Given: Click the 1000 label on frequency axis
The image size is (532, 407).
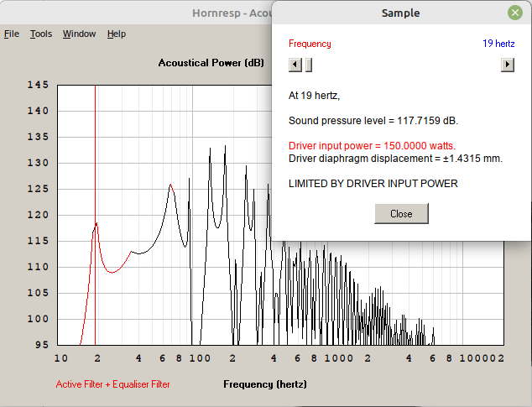Looking at the screenshot, I should 339,358.
